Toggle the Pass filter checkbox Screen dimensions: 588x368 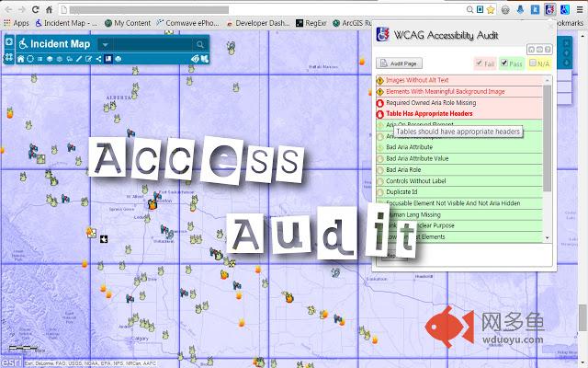pyautogui.click(x=504, y=63)
